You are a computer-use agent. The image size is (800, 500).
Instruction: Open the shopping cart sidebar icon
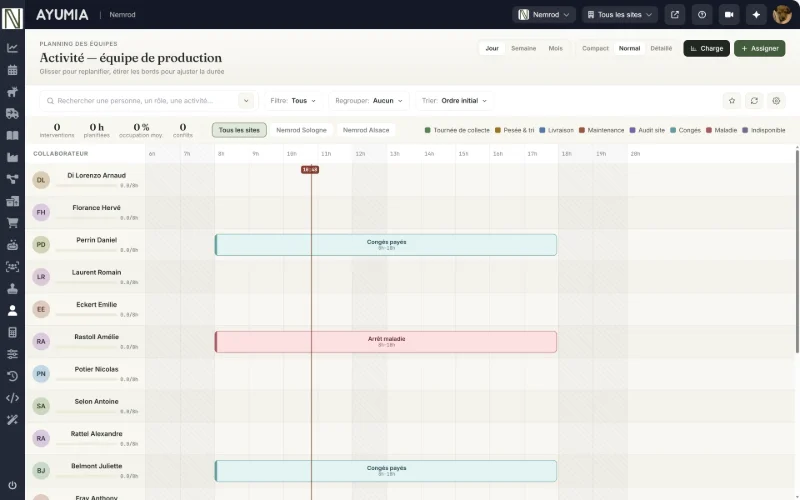pyautogui.click(x=12, y=223)
